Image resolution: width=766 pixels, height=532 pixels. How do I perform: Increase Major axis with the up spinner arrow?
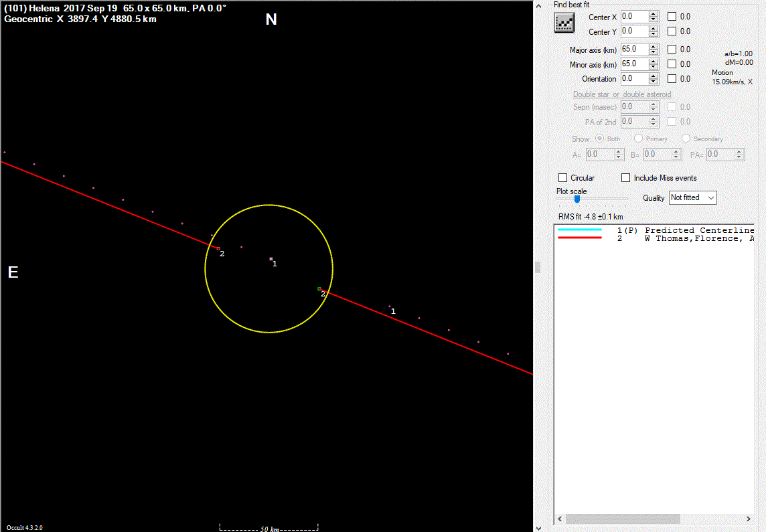[654, 46]
